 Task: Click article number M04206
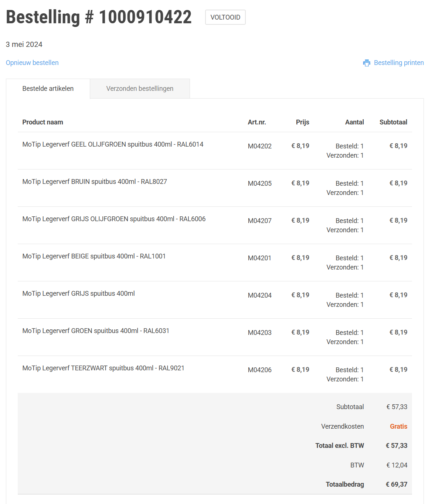(260, 370)
